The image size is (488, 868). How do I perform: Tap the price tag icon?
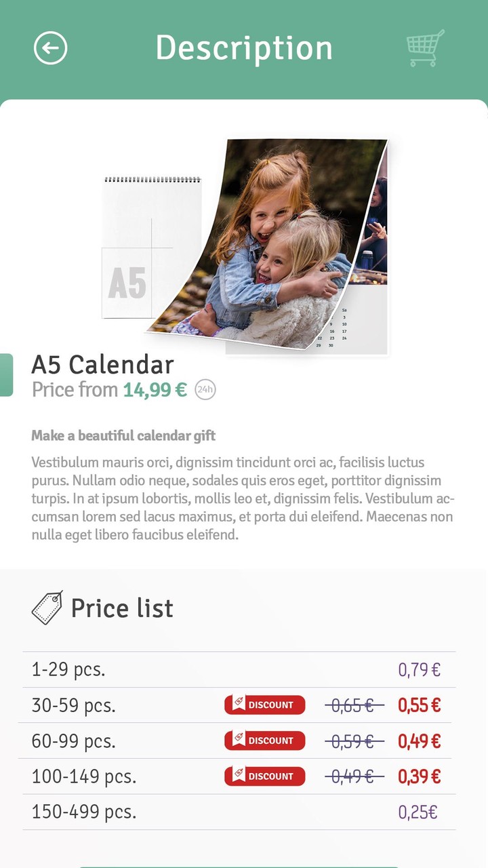coord(47,607)
